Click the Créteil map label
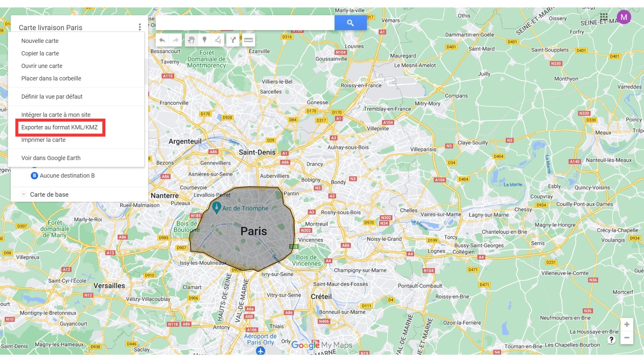Image resolution: width=644 pixels, height=362 pixels. tap(321, 297)
